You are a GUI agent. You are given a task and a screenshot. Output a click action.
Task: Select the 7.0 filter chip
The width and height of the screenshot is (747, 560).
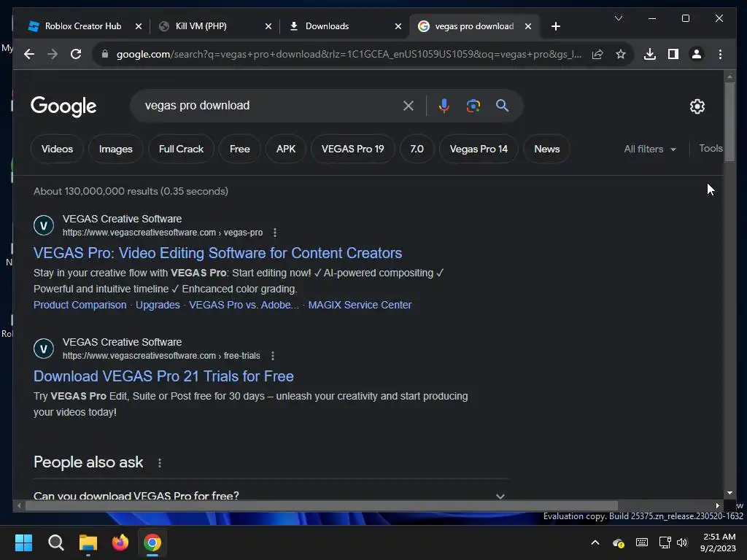point(417,149)
